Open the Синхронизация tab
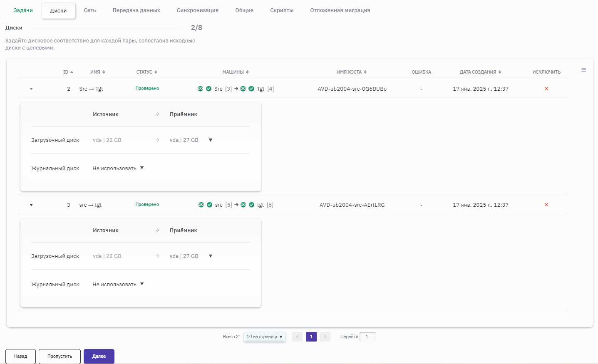The width and height of the screenshot is (598, 364). (197, 10)
